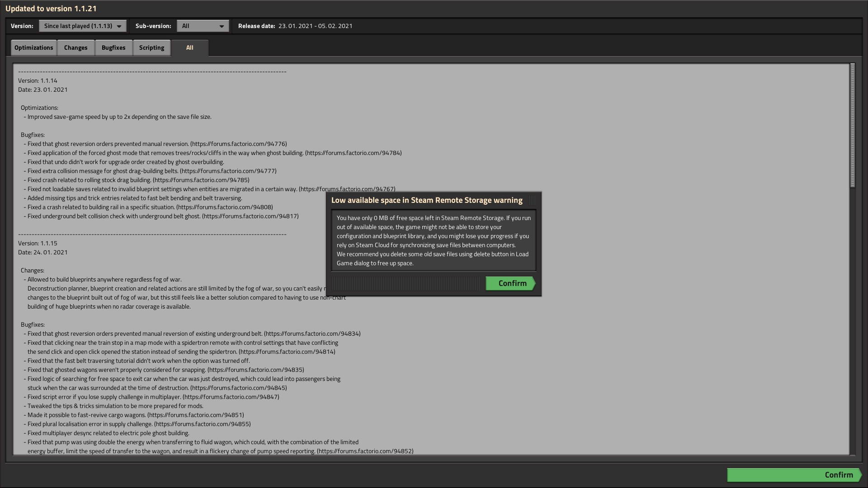Open forum link 94834
Image resolution: width=868 pixels, height=488 pixels.
click(x=312, y=333)
